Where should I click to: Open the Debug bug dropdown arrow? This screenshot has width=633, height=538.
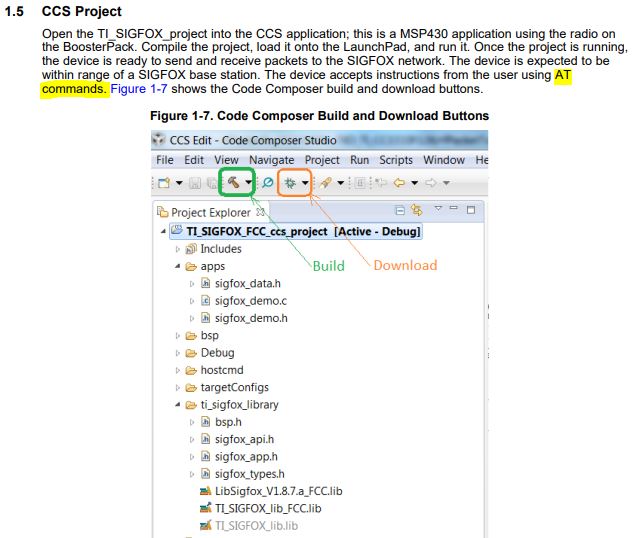(305, 183)
